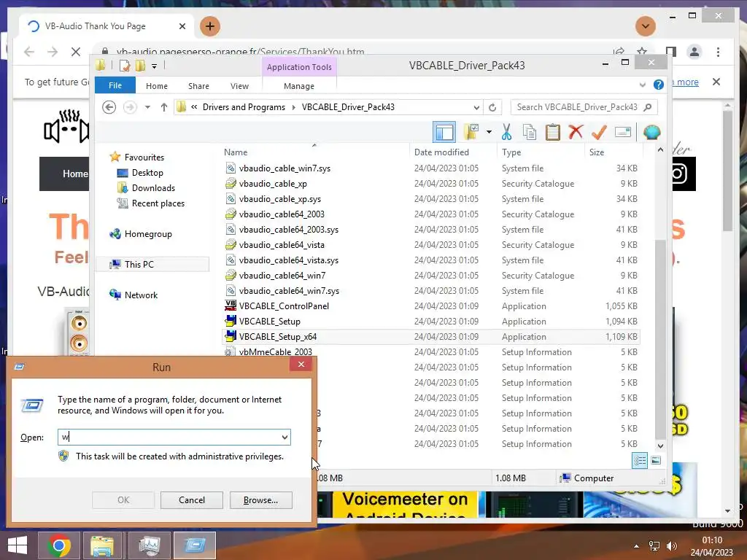
Task: Select Downloads in navigation pane
Action: click(x=153, y=187)
